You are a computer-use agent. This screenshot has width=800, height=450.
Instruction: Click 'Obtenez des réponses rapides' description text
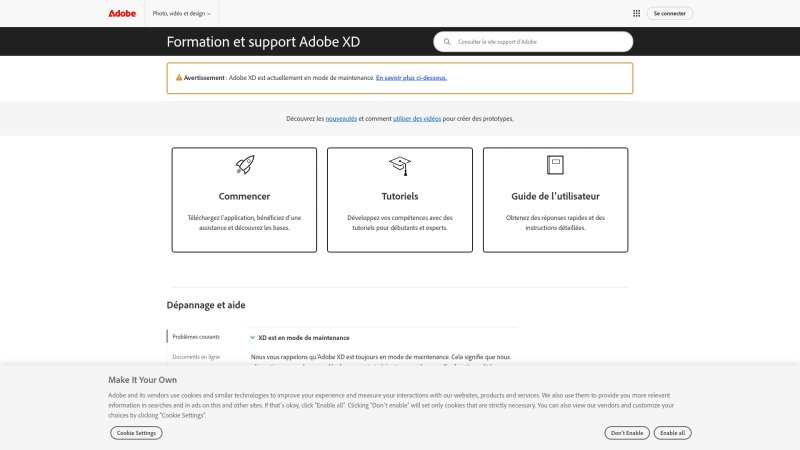point(555,222)
